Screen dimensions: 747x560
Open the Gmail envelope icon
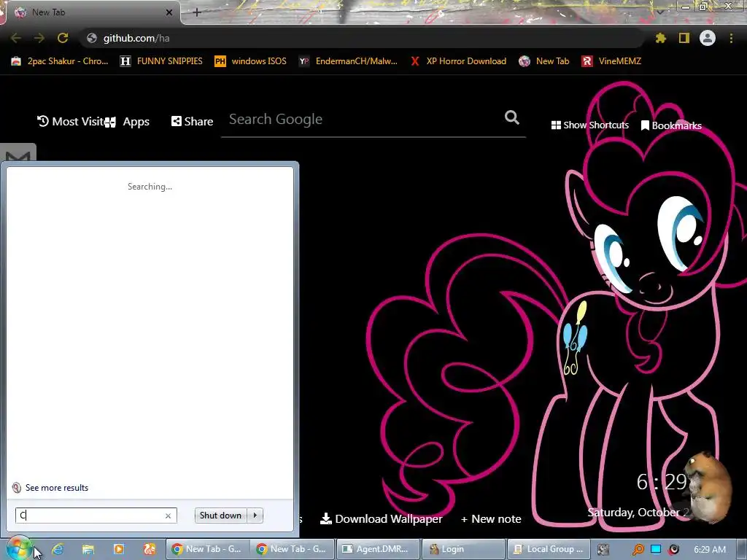[18, 153]
